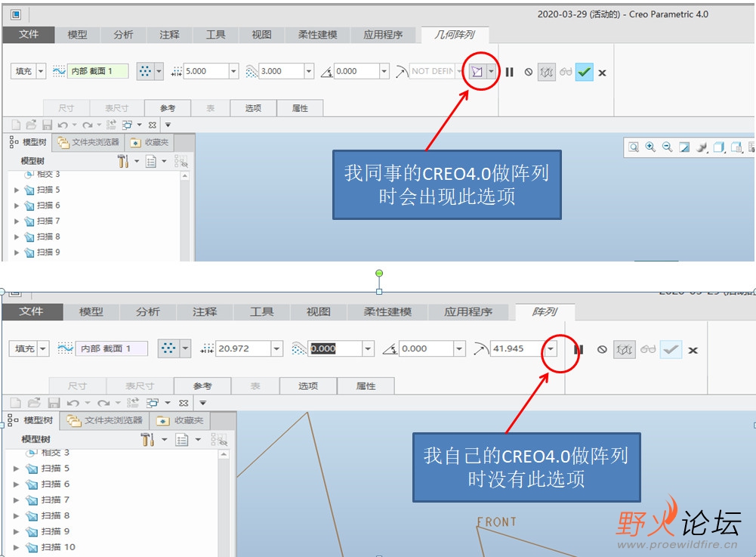Click redo icon in lower quick access toolbar
Screen dimensions: 756x557
103,403
